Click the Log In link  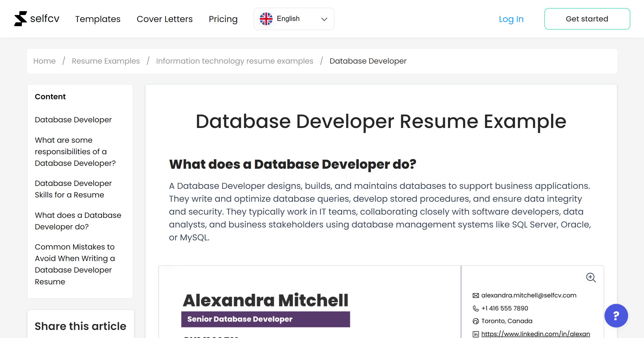point(511,19)
